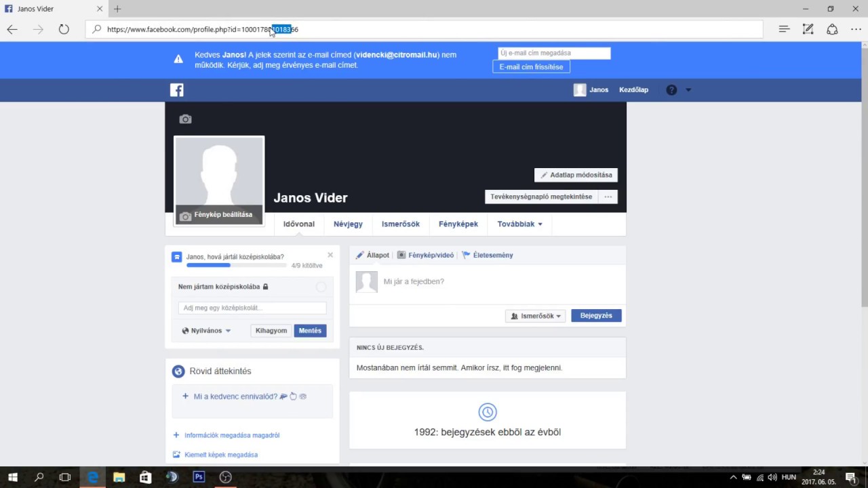Open a new browser tab
The width and height of the screenshot is (868, 488).
point(117,9)
